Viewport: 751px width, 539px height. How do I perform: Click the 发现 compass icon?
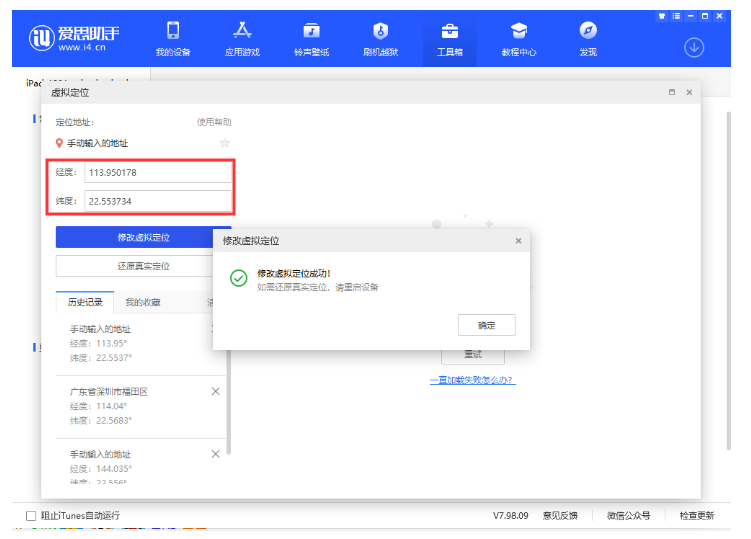point(588,31)
